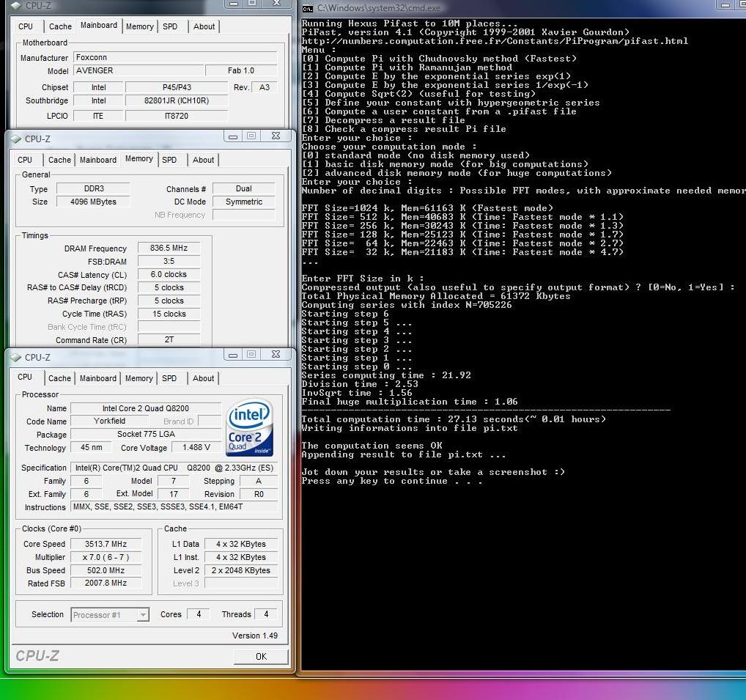Click the Specification field showing Q8200 @ 2.33GHz (ES)
This screenshot has height=700, width=746.
click(174, 468)
